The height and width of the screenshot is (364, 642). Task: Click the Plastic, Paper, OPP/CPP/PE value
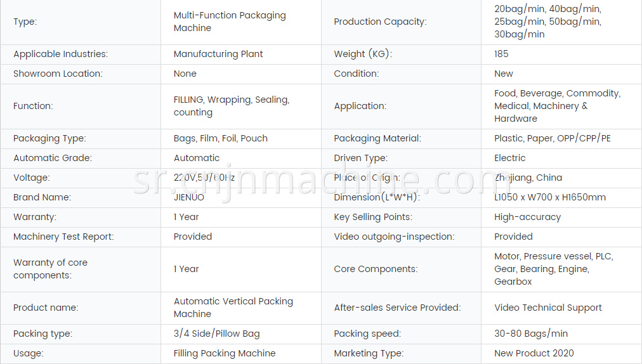tap(553, 138)
